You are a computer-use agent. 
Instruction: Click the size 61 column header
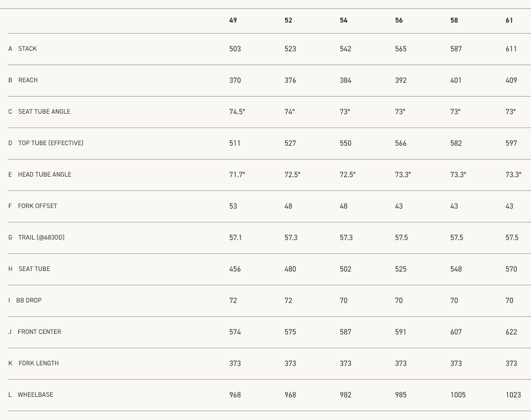tap(509, 20)
